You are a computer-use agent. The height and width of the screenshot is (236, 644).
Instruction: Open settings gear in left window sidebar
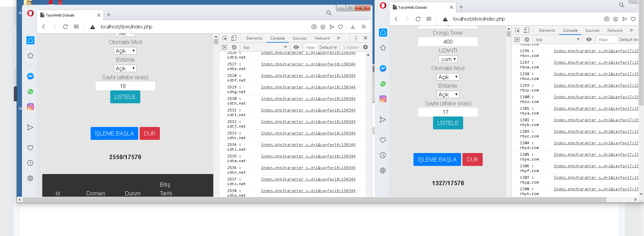[30, 178]
